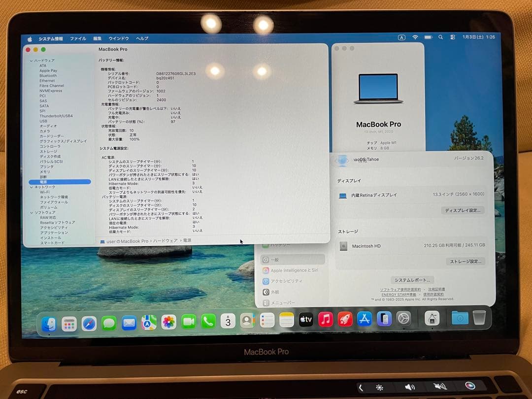Click the Wi-Fi icon in the menu bar
The image size is (532, 399).
click(415, 37)
